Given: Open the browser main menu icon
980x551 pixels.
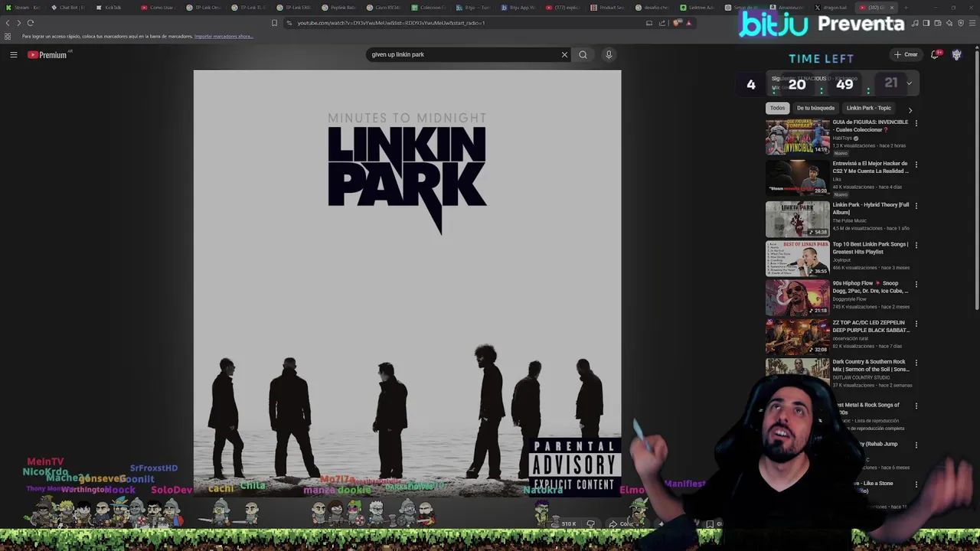Looking at the screenshot, I should [x=972, y=23].
